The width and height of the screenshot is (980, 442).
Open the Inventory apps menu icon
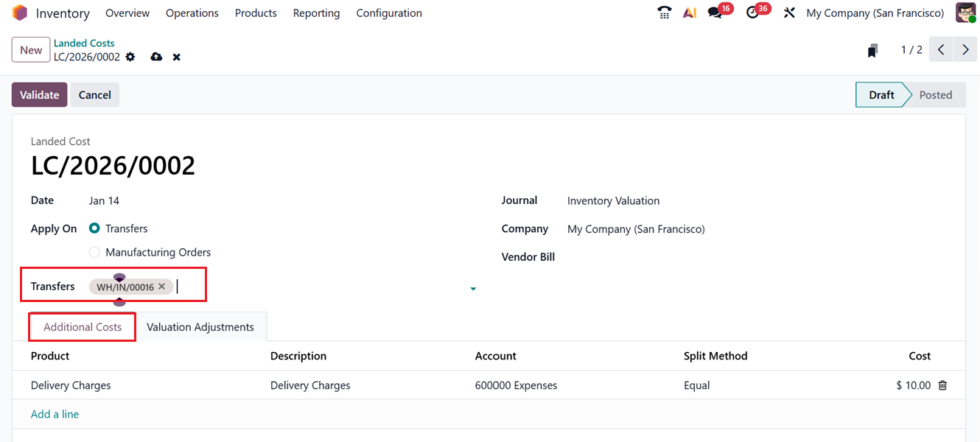tap(19, 13)
